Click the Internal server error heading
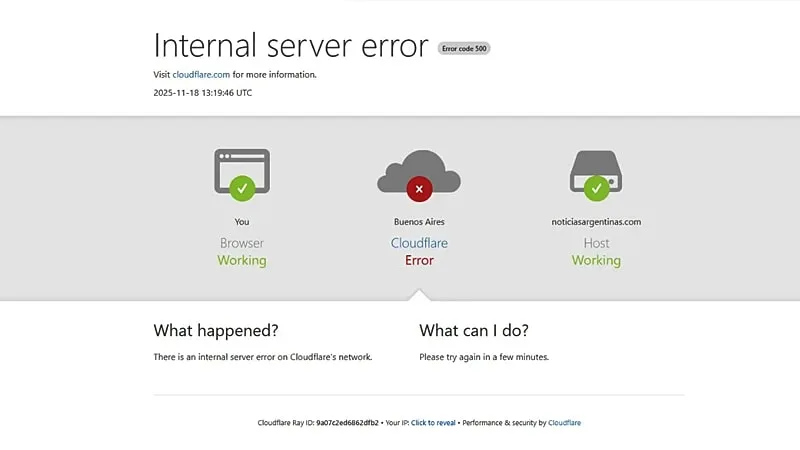This screenshot has height=450, width=800. tap(291, 46)
